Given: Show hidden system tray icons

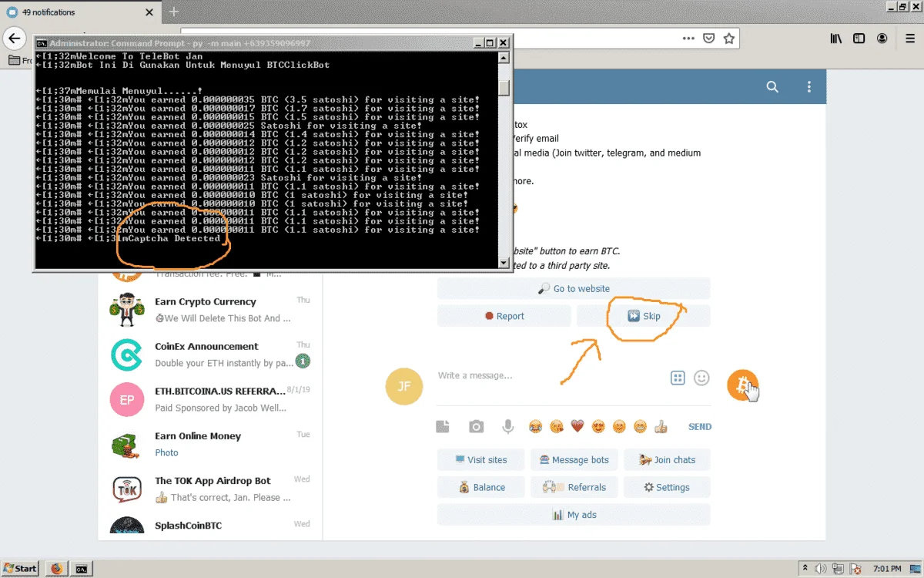Looking at the screenshot, I should [804, 569].
